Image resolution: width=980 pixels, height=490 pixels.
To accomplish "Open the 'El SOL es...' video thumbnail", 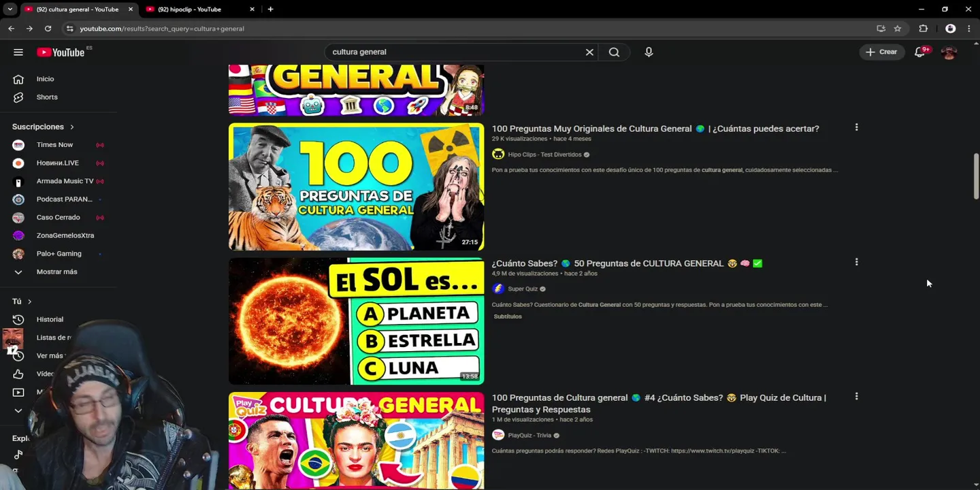I will 356,321.
